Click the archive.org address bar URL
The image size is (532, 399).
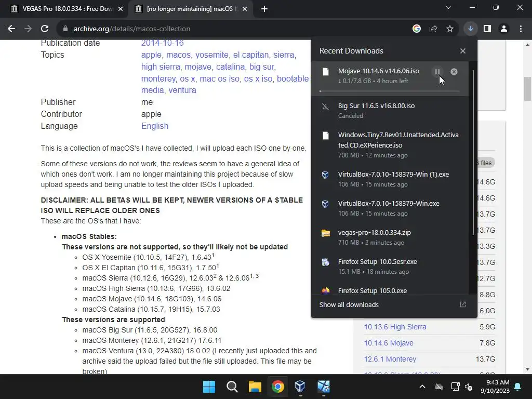click(x=132, y=29)
